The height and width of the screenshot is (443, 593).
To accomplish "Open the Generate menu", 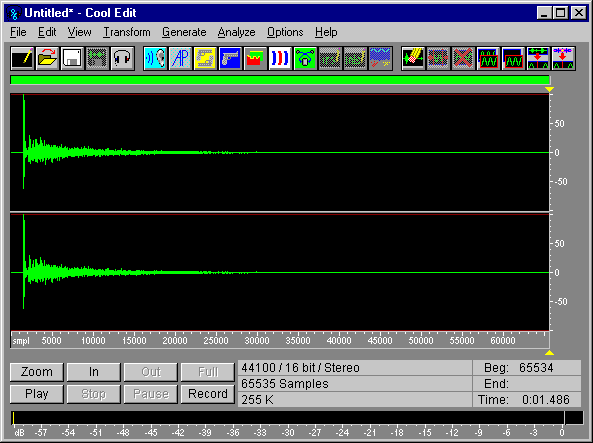I will [184, 32].
